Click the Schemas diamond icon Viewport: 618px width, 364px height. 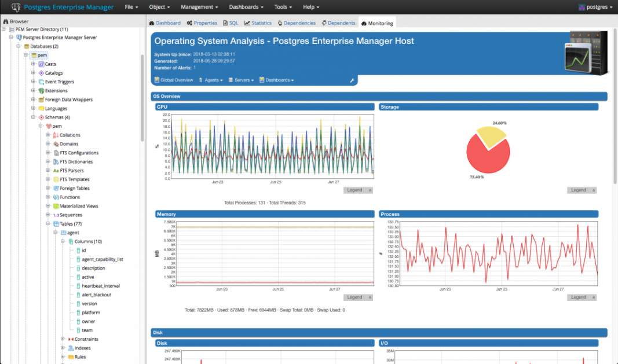[x=41, y=117]
